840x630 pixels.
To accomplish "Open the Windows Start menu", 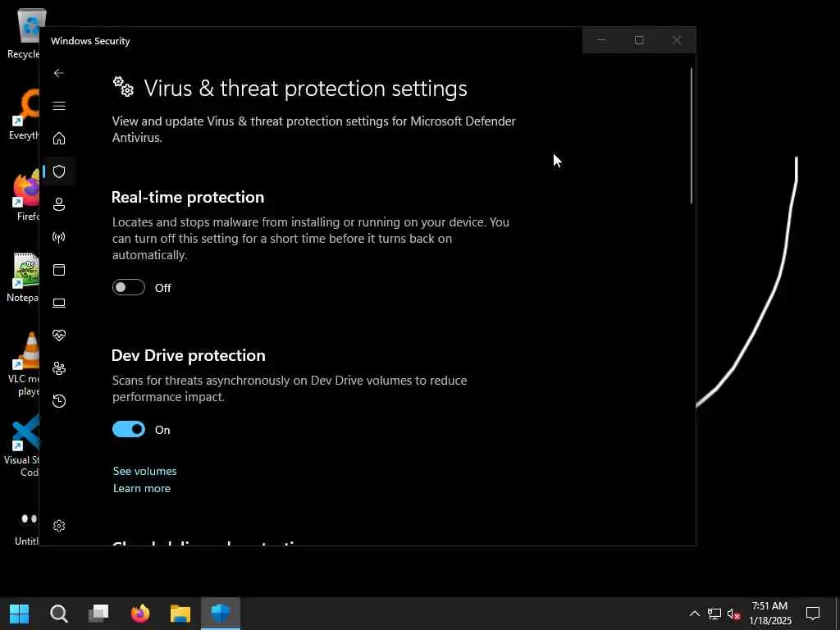I will pyautogui.click(x=20, y=614).
